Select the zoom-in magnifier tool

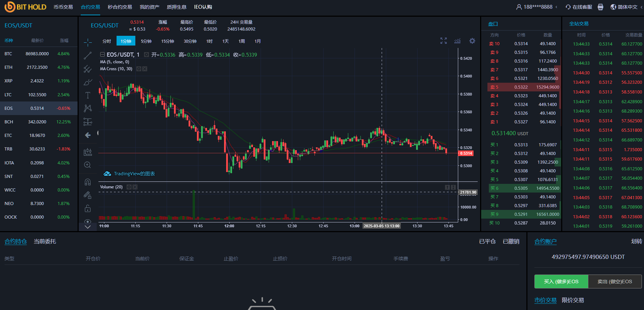(88, 165)
